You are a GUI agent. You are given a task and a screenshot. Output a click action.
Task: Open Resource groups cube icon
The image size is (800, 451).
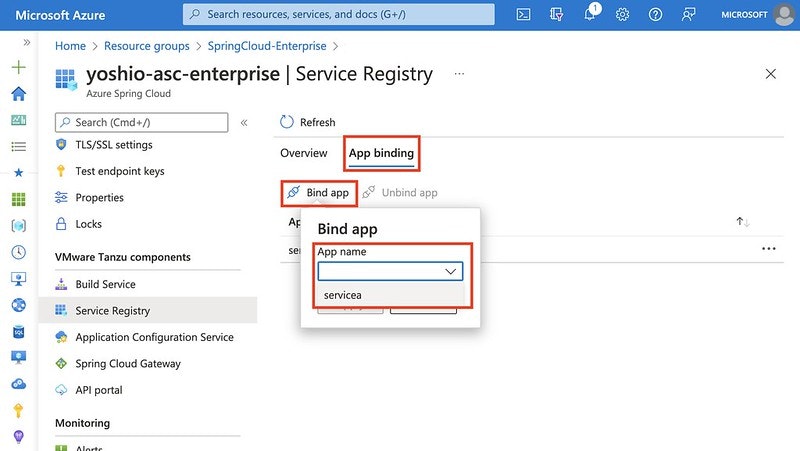tap(19, 226)
